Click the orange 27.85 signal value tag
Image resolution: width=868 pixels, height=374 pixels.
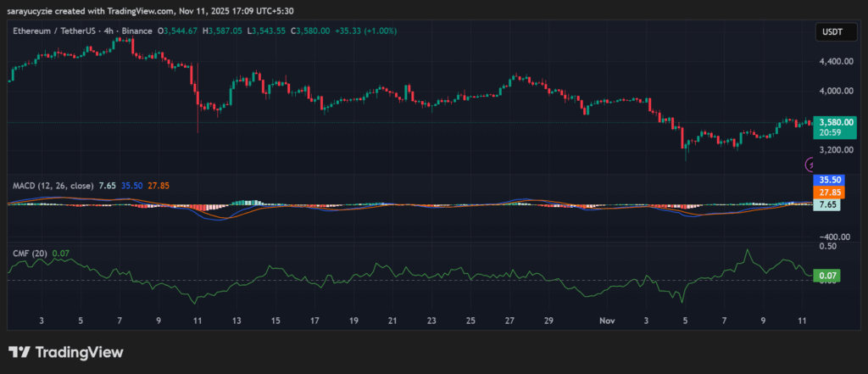click(826, 193)
